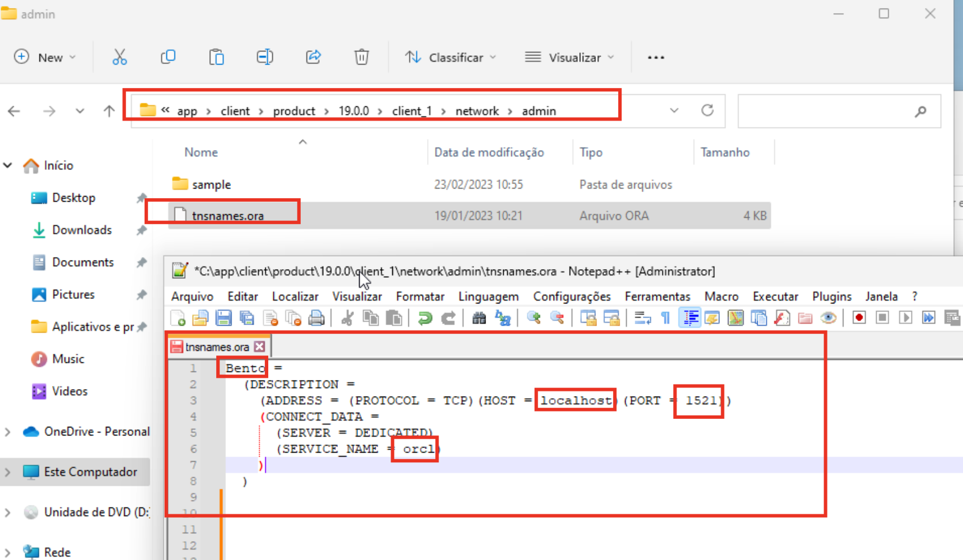This screenshot has width=963, height=560.
Task: Select the tnsnames.ora document tab
Action: point(216,346)
